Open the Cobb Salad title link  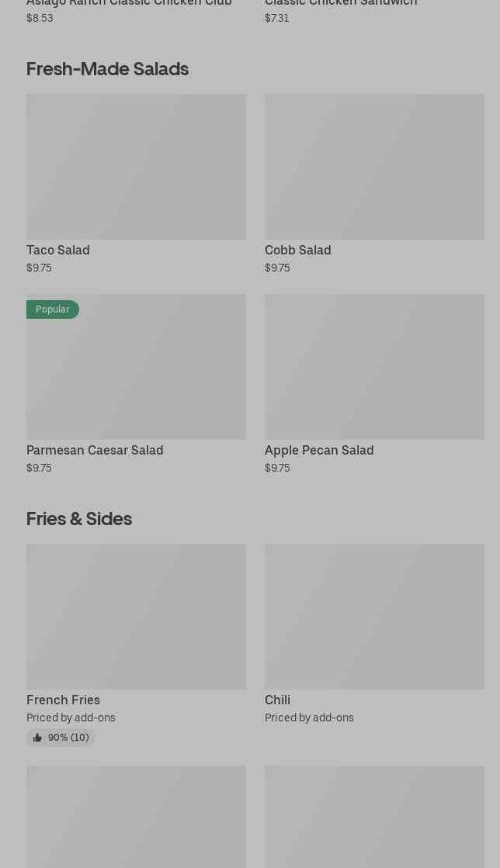pyautogui.click(x=297, y=251)
